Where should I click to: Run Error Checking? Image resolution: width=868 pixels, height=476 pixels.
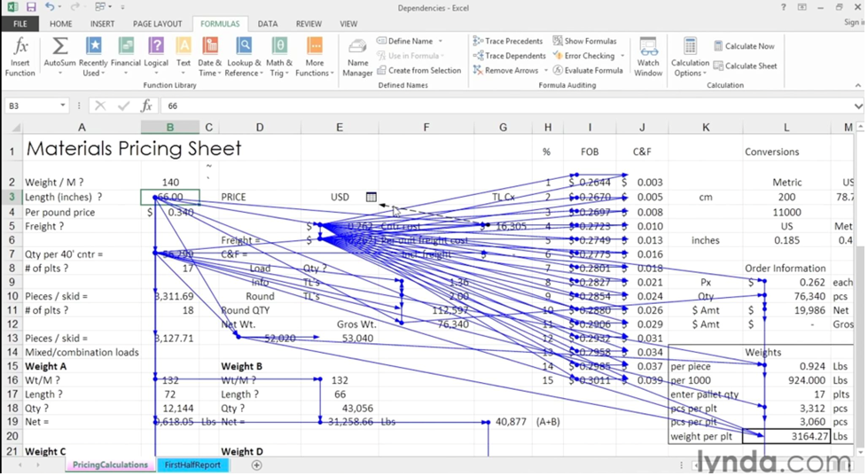pyautogui.click(x=584, y=55)
